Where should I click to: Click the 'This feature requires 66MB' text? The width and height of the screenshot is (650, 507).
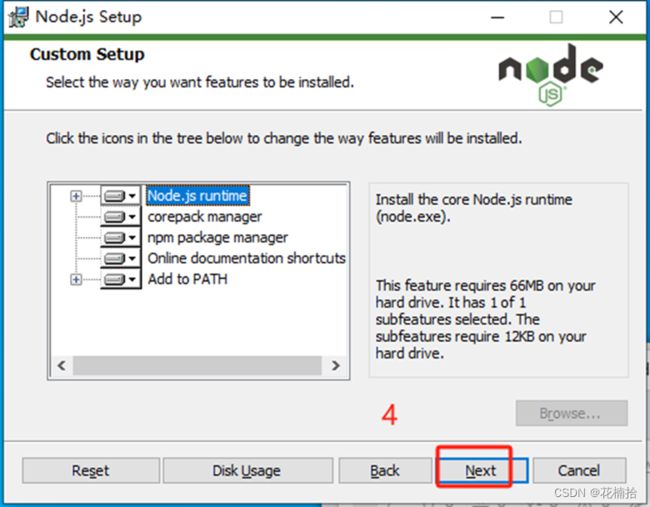coord(485,319)
